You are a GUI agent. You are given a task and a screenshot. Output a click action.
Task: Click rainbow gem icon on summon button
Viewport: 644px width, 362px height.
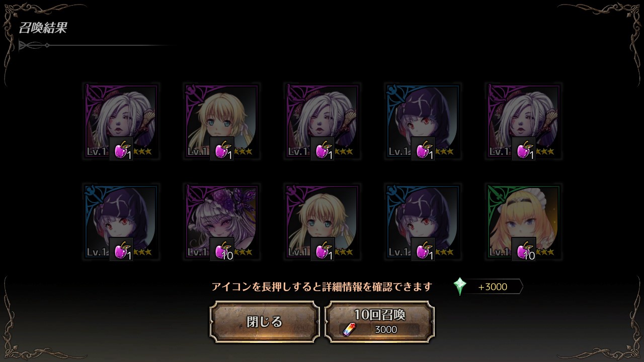[x=348, y=329]
